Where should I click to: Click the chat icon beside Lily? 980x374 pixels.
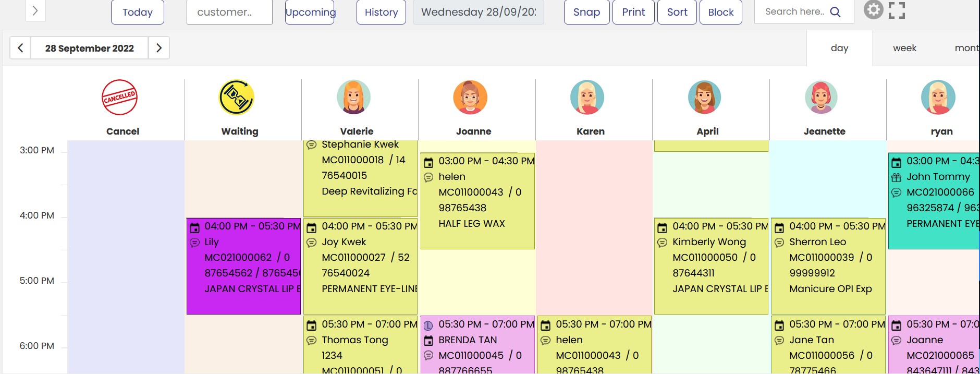194,243
